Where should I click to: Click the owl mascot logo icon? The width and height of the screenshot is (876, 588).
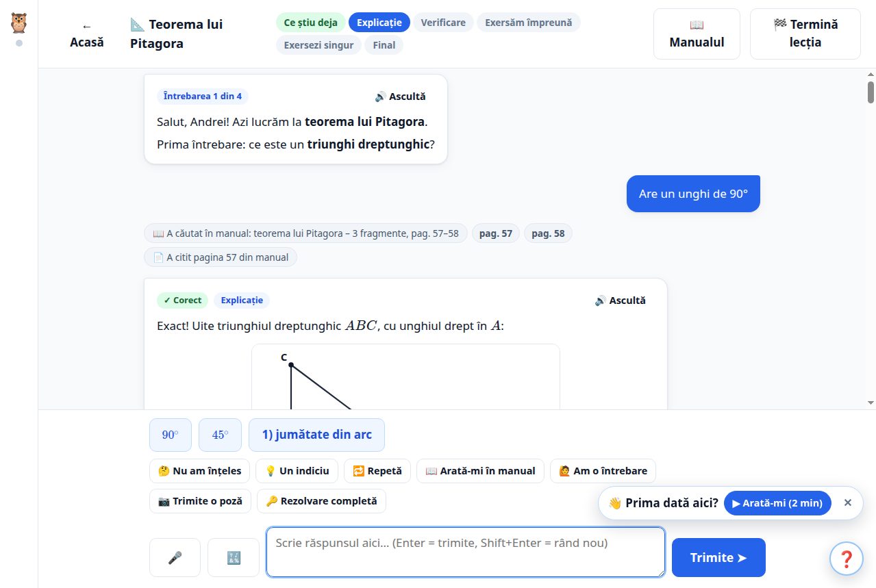19,23
